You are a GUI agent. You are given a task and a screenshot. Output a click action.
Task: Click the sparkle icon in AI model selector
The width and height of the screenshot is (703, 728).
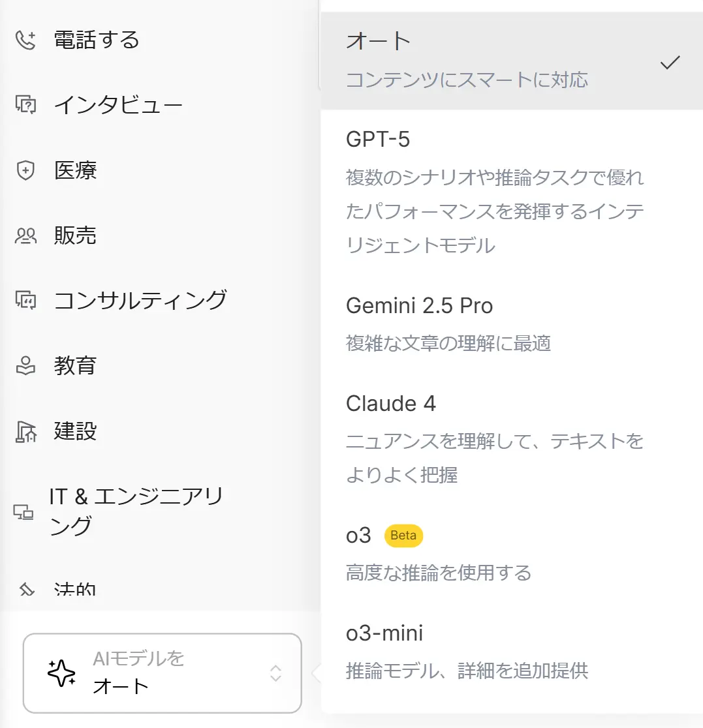pos(61,673)
